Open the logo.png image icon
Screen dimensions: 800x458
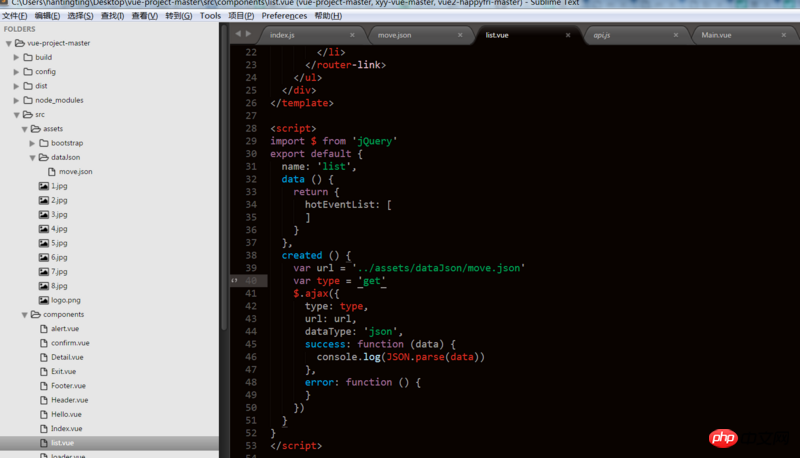point(44,300)
